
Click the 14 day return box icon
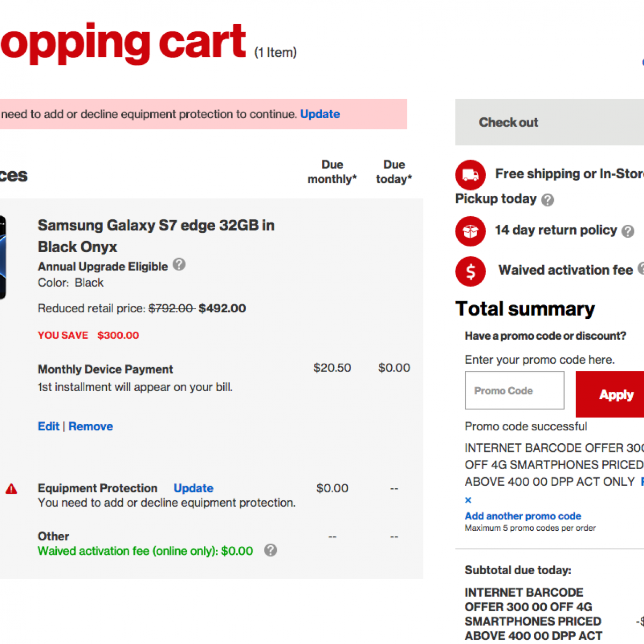pos(470,231)
